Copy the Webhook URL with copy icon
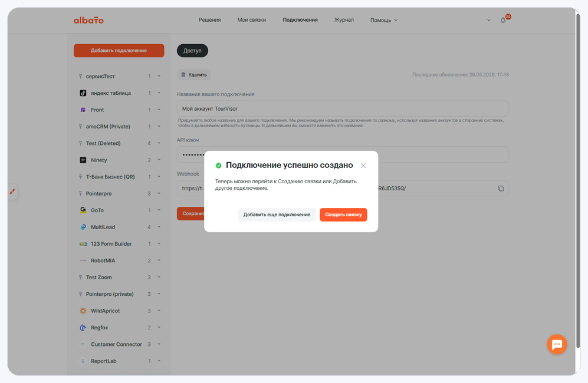Viewport: 588px width, 383px height. click(501, 189)
